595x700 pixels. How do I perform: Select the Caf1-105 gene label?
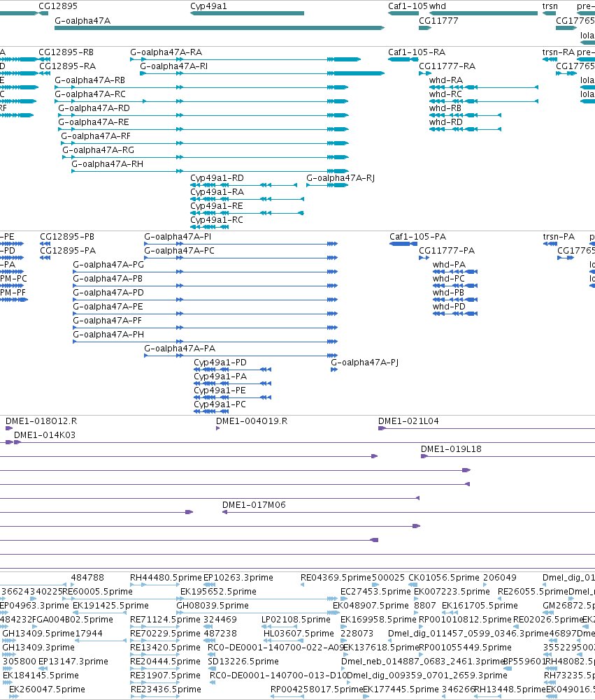click(x=408, y=6)
